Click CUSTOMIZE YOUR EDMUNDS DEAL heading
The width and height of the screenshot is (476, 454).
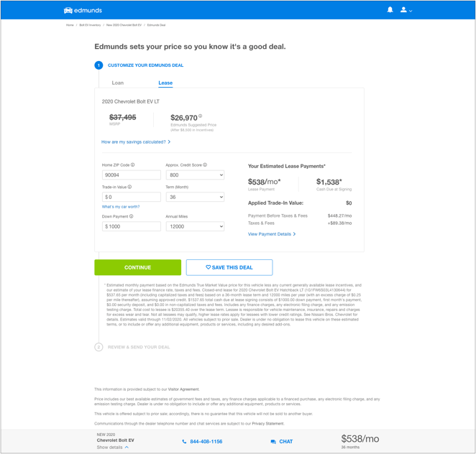click(x=145, y=65)
